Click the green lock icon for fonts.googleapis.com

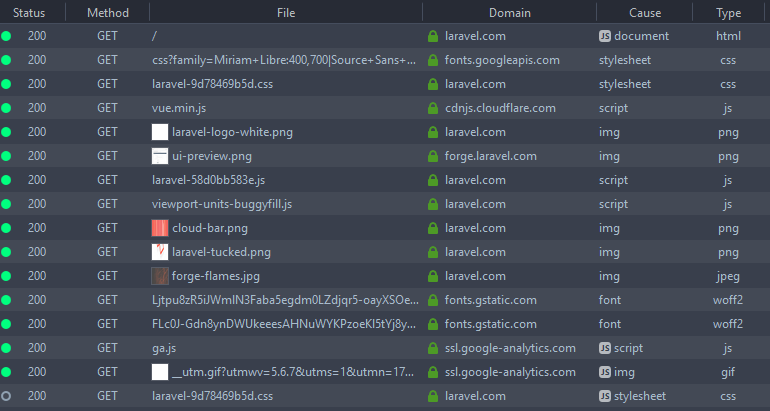(433, 60)
